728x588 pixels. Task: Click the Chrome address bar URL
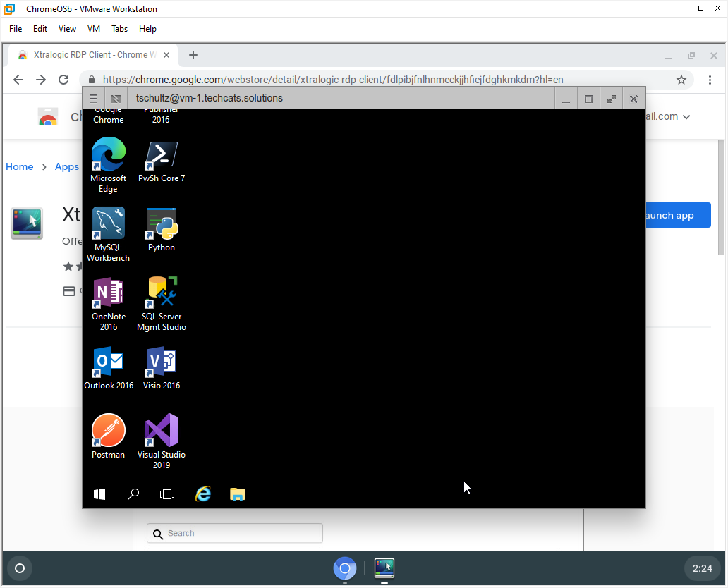tap(333, 80)
